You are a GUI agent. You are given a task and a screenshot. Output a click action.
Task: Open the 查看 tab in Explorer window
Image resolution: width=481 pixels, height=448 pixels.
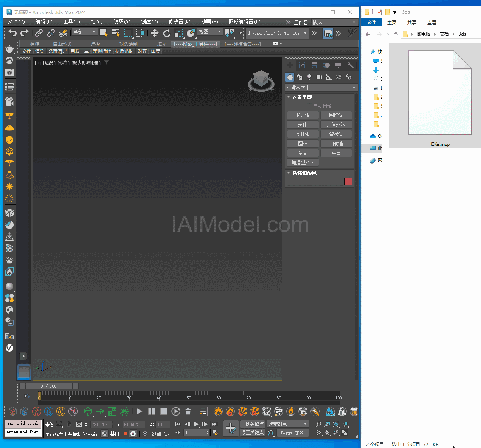pos(432,23)
